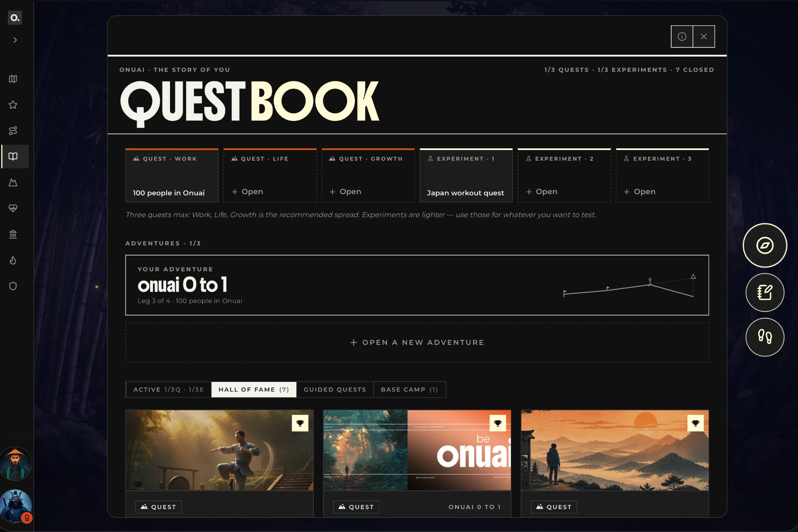This screenshot has height=532, width=798.
Task: Open a new Quest Life slot
Action: click(x=270, y=175)
